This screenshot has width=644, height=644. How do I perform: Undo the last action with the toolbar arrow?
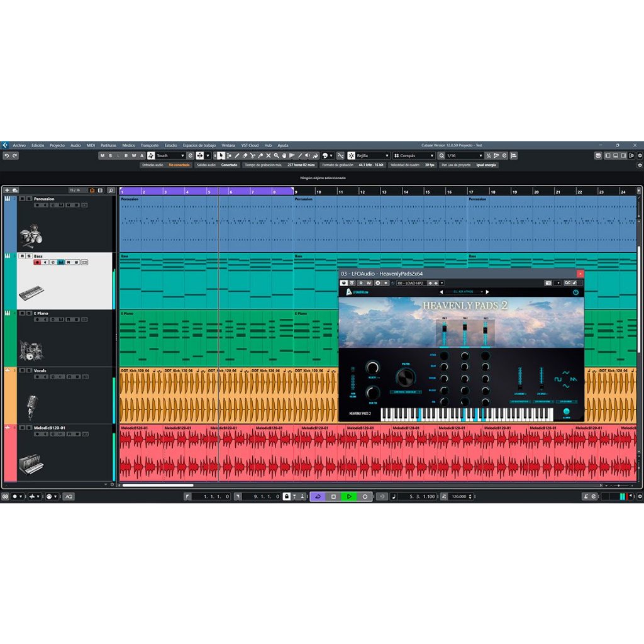[x=6, y=156]
